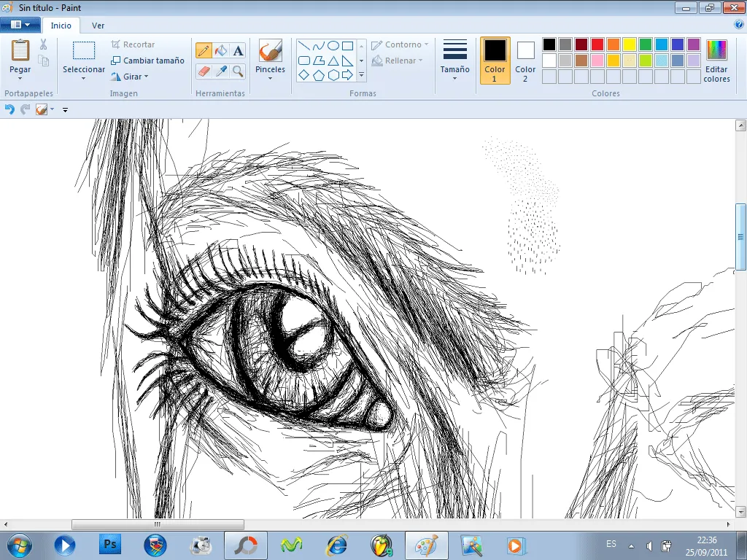Select the Pencil tool in Herramientas
The image size is (747, 560).
point(205,49)
